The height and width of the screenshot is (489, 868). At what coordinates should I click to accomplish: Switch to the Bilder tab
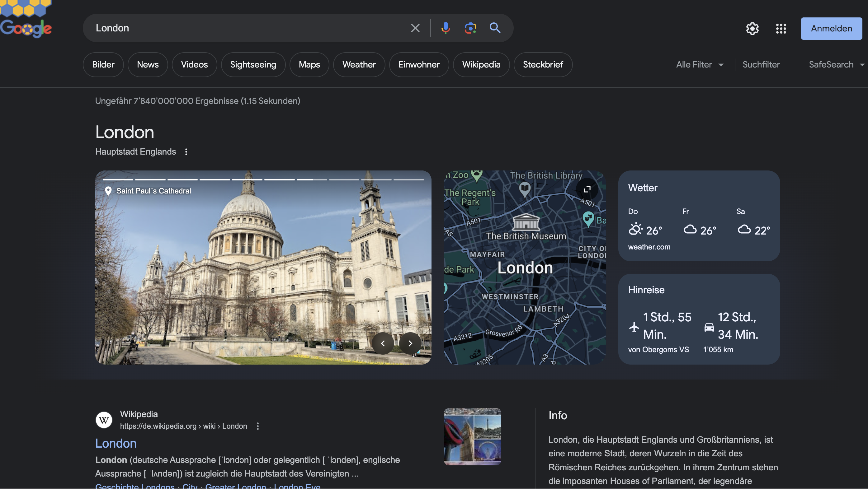[x=103, y=65]
